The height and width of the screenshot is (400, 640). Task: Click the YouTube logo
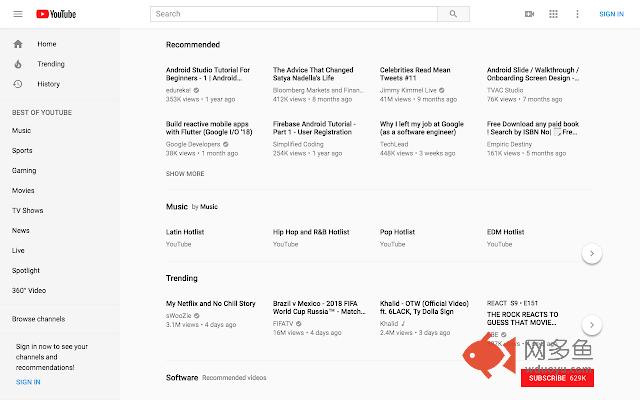56,14
